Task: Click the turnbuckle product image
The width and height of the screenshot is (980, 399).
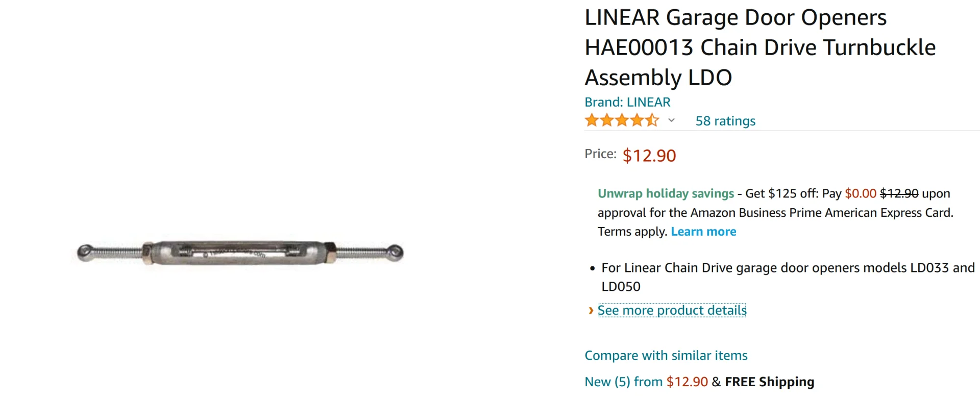Action: point(240,253)
